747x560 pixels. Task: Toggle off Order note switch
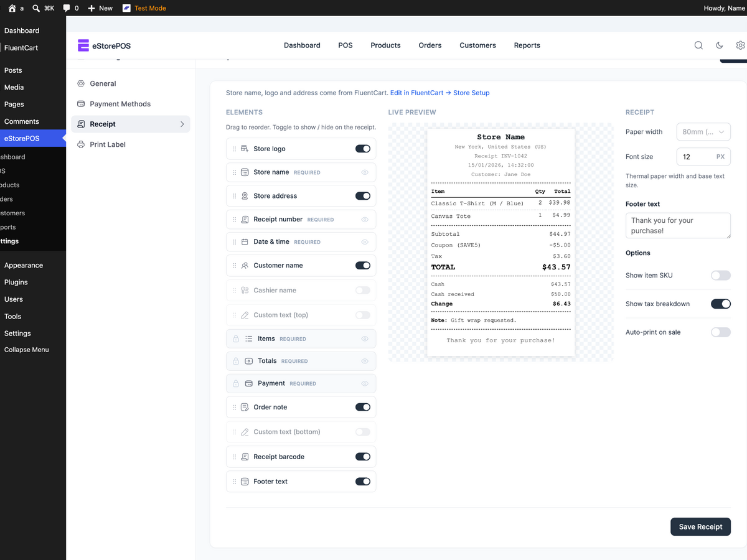(363, 407)
